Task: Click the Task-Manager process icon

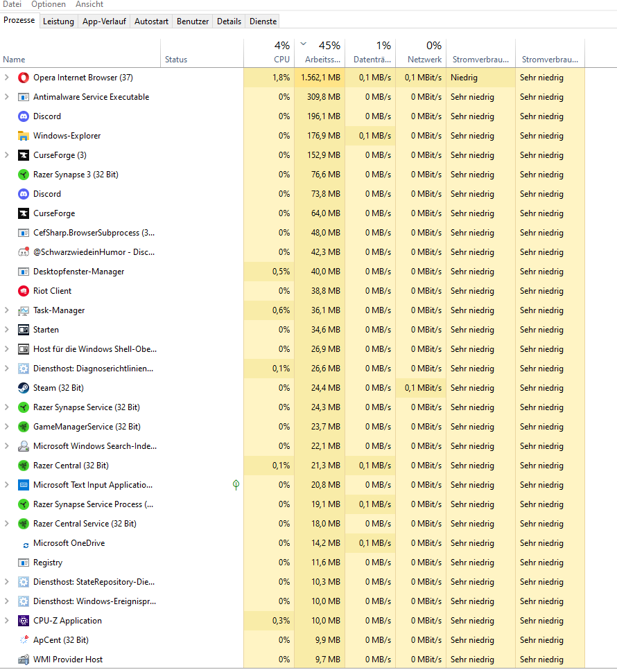Action: [x=23, y=310]
